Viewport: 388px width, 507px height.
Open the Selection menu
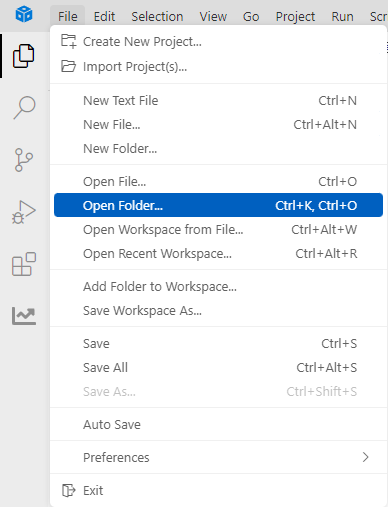coord(157,16)
